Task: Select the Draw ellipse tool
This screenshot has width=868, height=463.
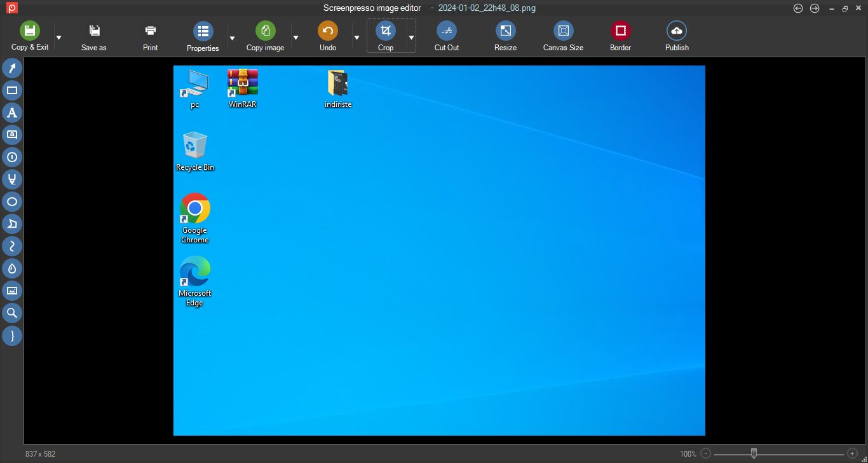Action: coord(12,202)
